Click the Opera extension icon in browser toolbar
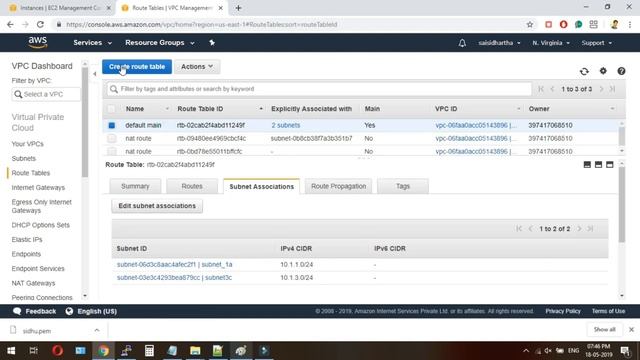This screenshot has height=360, width=640. (563, 24)
